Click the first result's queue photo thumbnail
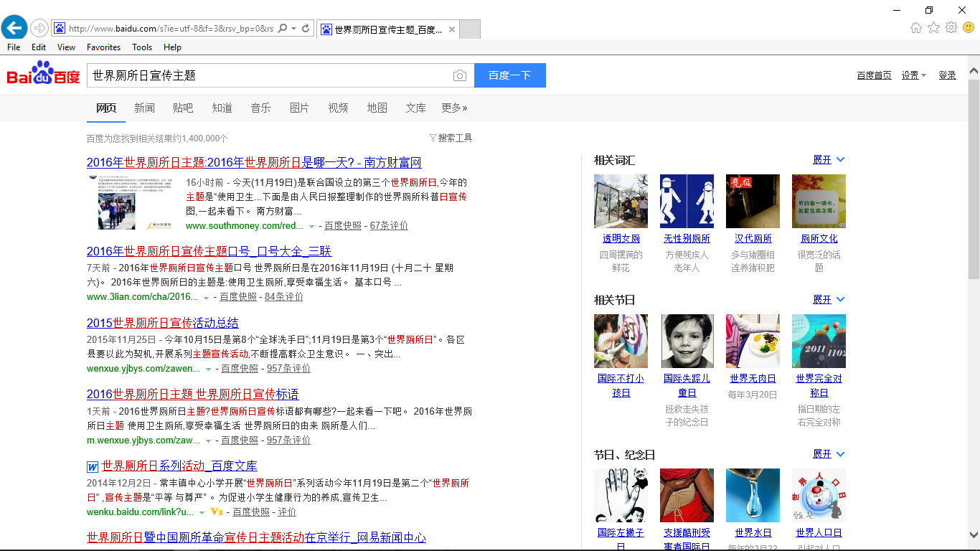This screenshot has height=551, width=980. pos(131,202)
